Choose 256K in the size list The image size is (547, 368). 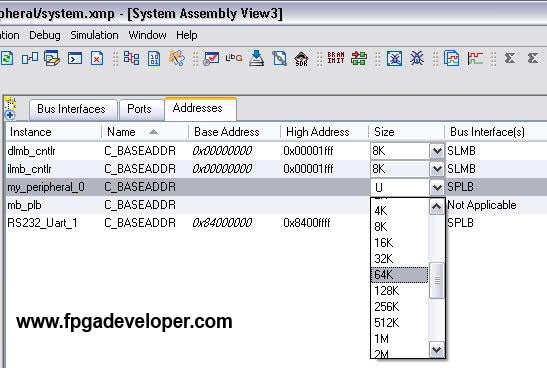tap(399, 307)
